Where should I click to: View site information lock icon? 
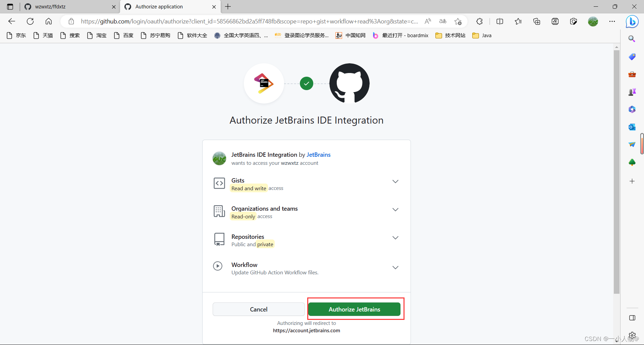(x=71, y=21)
